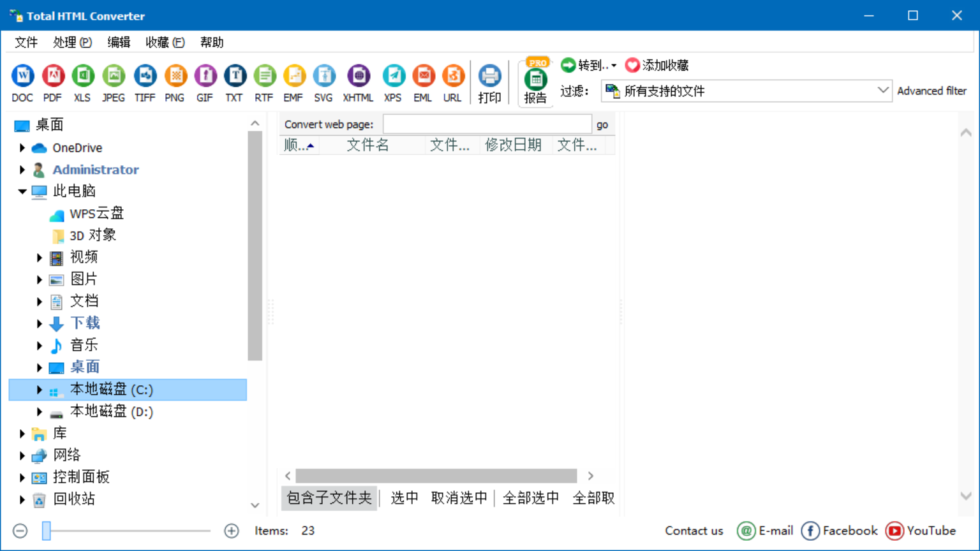Zoom out with the minus icon
The width and height of the screenshot is (980, 551).
[x=20, y=531]
